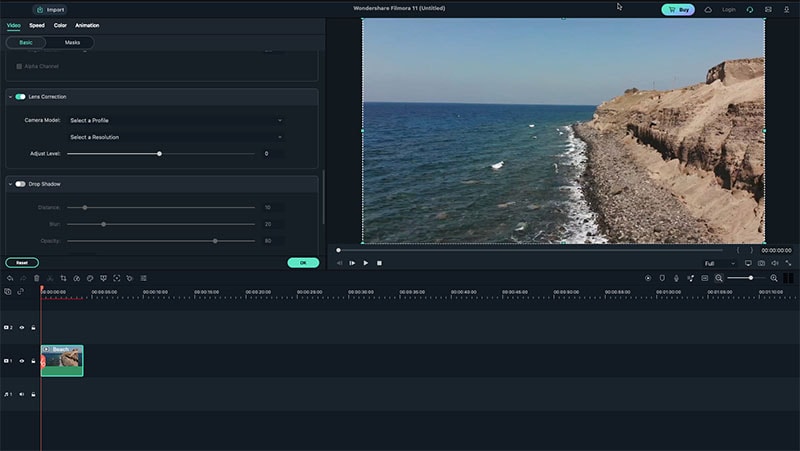Click the timeline zoom slider handle
Screen dimensions: 800x451
click(751, 278)
